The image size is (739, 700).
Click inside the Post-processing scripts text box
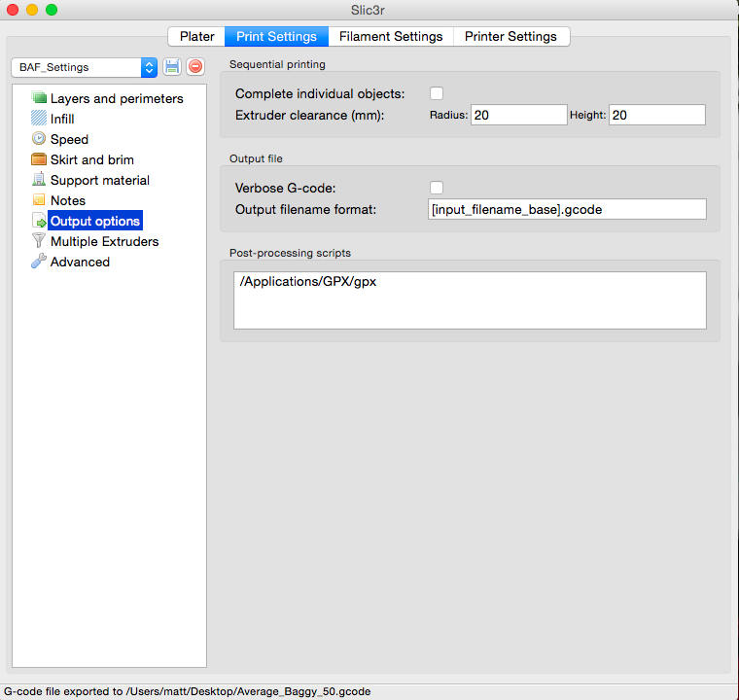pyautogui.click(x=469, y=300)
